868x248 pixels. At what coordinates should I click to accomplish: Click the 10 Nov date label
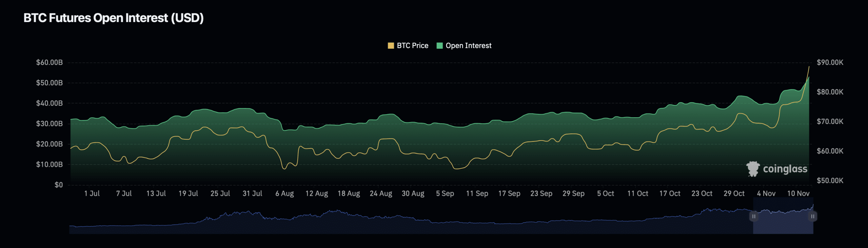click(x=798, y=193)
